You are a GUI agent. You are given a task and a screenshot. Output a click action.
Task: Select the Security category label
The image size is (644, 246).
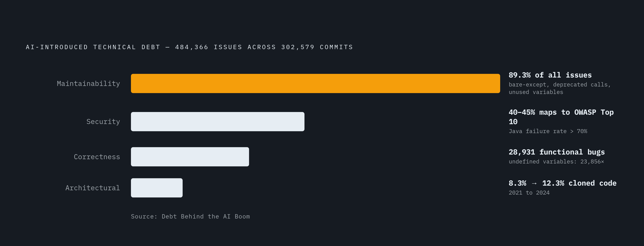[x=103, y=122]
